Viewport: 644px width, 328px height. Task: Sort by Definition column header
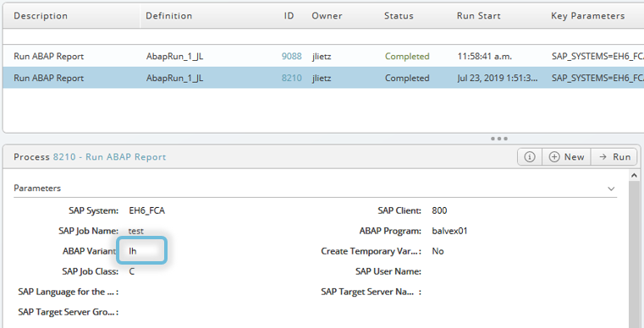coord(168,15)
